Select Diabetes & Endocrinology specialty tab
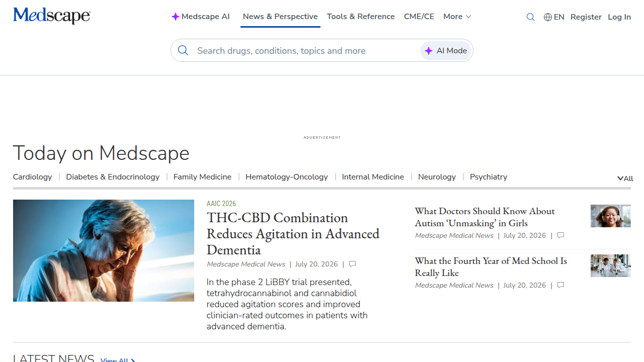 click(x=113, y=177)
